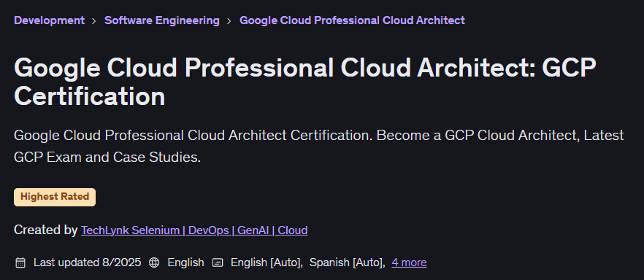Click the closed captions icon

click(218, 262)
